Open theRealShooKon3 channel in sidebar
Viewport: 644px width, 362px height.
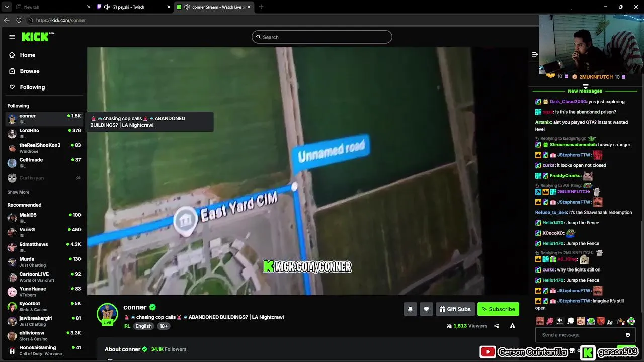pos(44,148)
